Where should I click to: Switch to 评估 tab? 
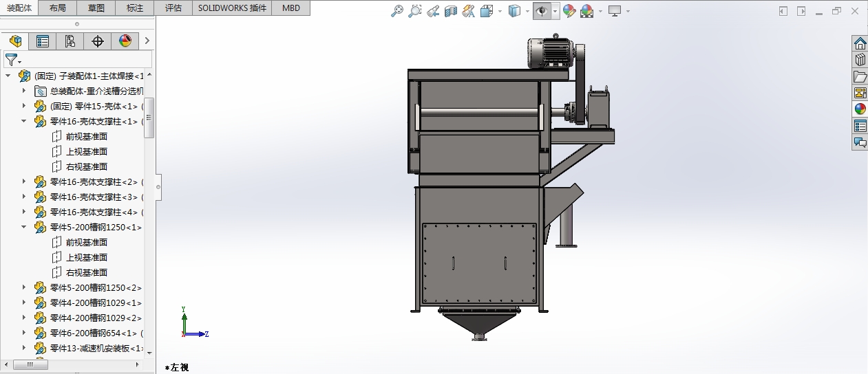[x=174, y=8]
